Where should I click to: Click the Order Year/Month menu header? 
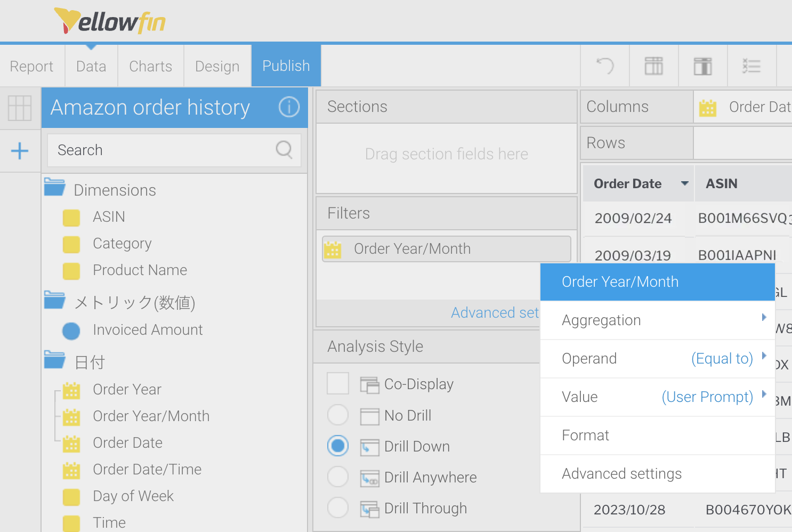coord(658,282)
